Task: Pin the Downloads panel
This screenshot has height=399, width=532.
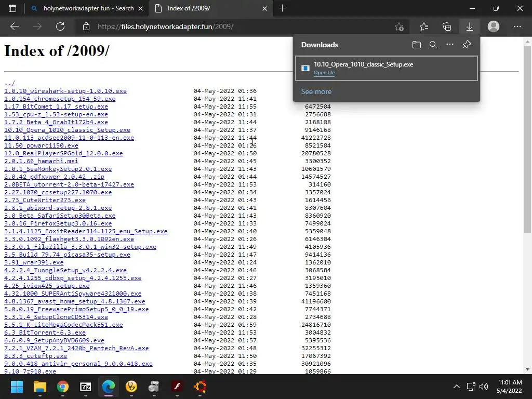Action: (467, 45)
